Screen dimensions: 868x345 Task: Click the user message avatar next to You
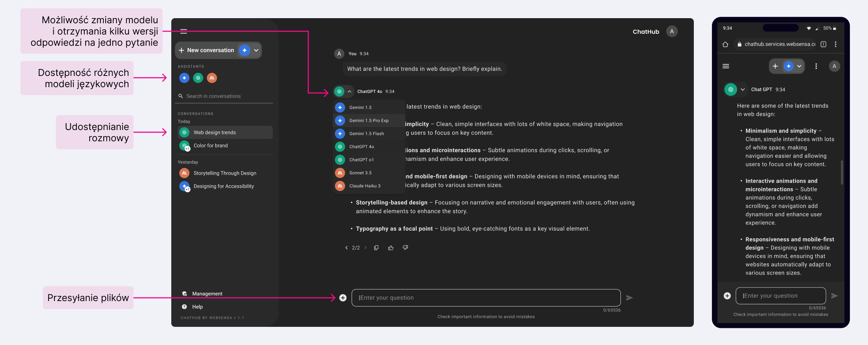coord(339,54)
